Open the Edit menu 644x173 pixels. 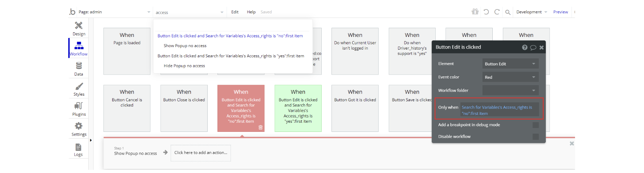coord(235,12)
